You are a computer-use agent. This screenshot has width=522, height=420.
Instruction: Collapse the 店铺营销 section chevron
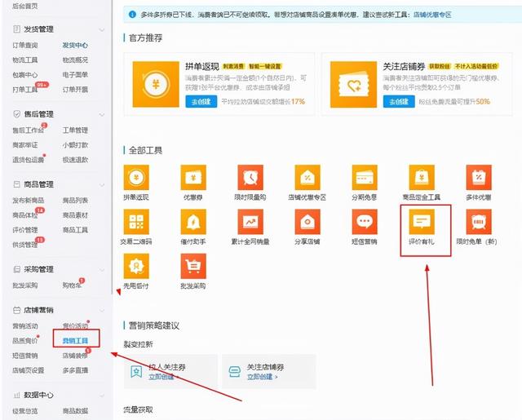coord(102,311)
